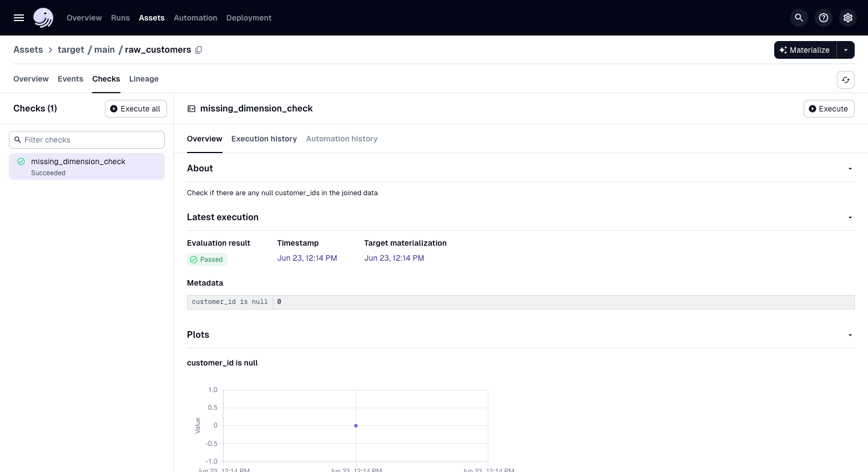Go to Runs in top navigation
Image resolution: width=868 pixels, height=472 pixels.
click(120, 18)
